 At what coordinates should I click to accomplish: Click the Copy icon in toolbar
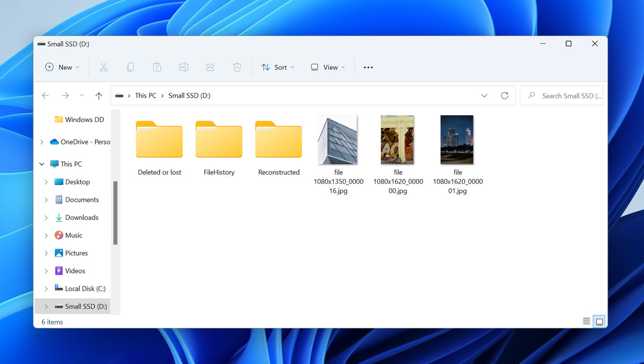pos(130,67)
